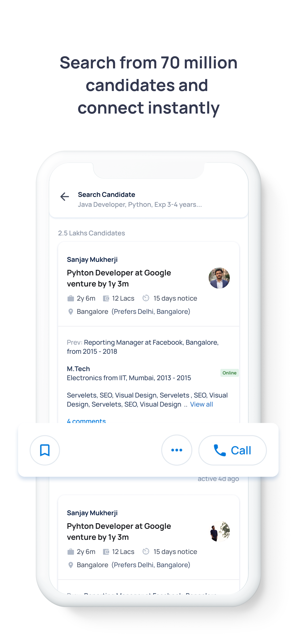
Task: Tap first card's Bangalore (Prefers Delhi, Bangalore) text
Action: 133,311
